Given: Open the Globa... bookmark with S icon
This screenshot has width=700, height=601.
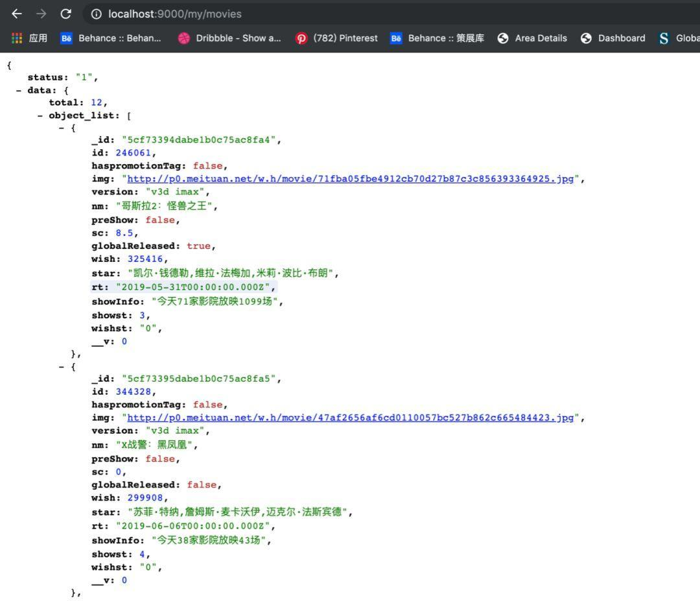Looking at the screenshot, I should pyautogui.click(x=679, y=38).
